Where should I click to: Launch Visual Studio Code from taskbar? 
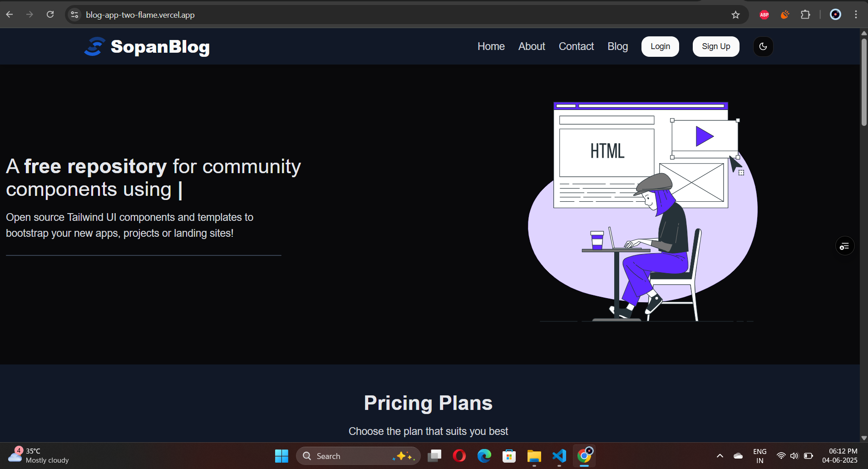coord(559,456)
